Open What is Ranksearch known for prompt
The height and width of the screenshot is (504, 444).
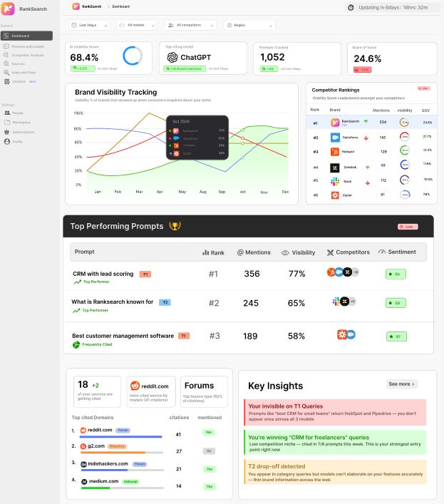click(x=112, y=302)
